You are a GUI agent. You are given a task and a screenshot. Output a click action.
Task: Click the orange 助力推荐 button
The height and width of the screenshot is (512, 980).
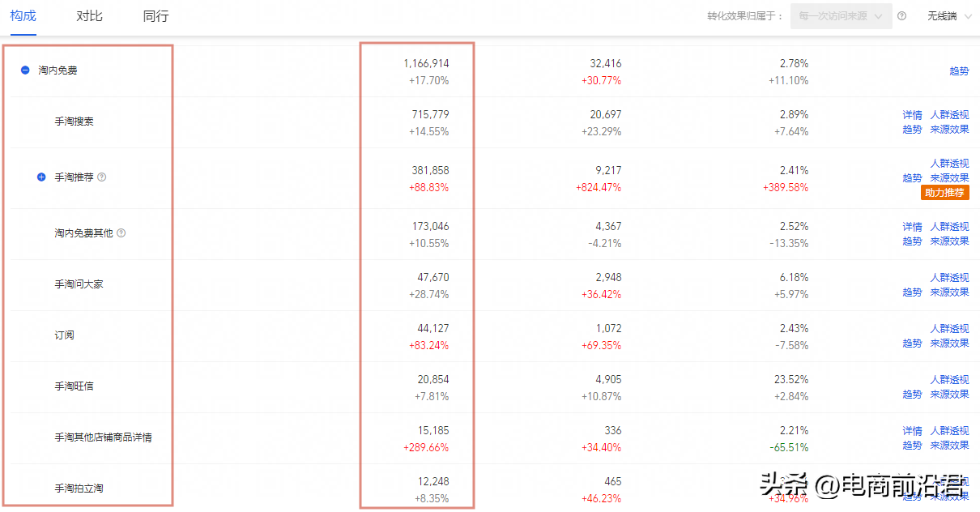point(945,193)
